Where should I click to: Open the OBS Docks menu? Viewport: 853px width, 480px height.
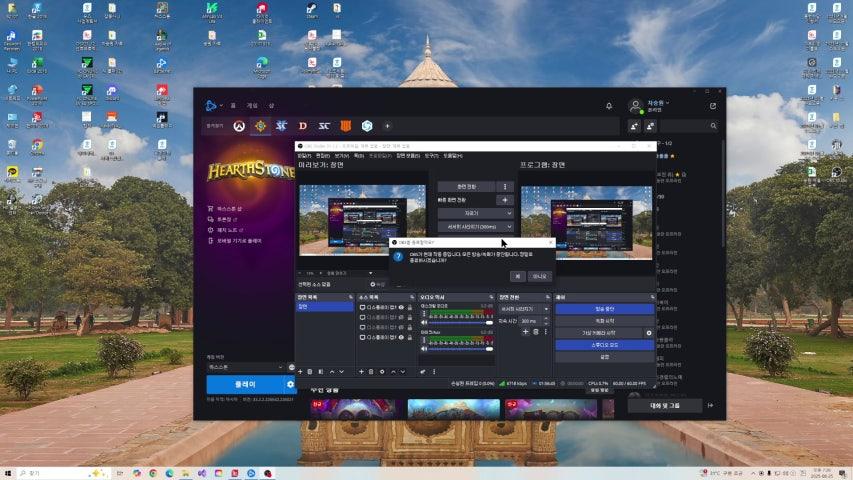tap(358, 156)
